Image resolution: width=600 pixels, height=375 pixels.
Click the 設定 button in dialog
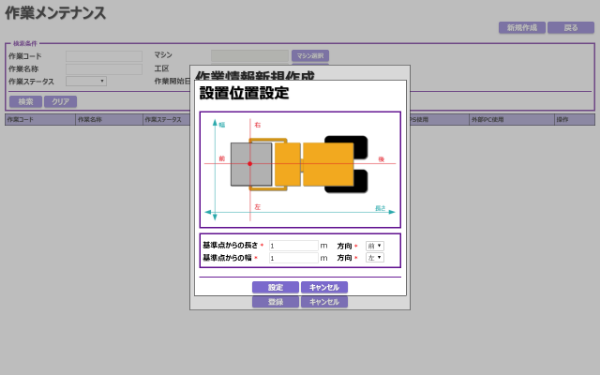(275, 287)
